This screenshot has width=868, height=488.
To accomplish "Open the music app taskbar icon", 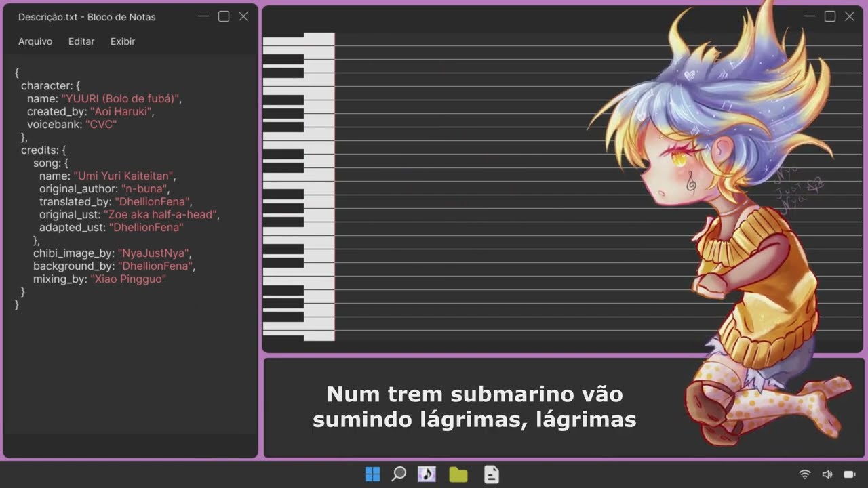I will [427, 474].
